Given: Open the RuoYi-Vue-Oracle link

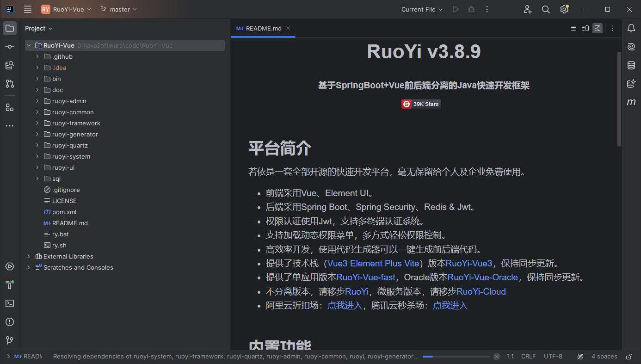Looking at the screenshot, I should tap(483, 278).
